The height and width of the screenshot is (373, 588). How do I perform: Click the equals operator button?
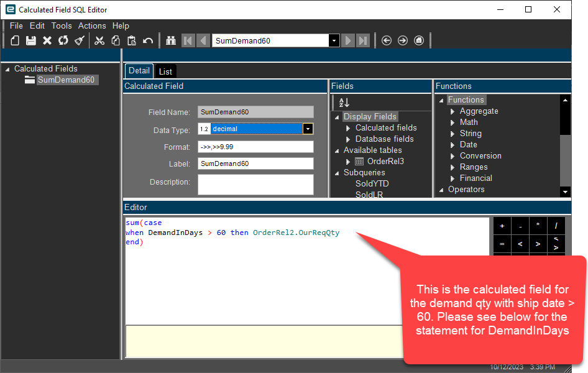coord(502,244)
